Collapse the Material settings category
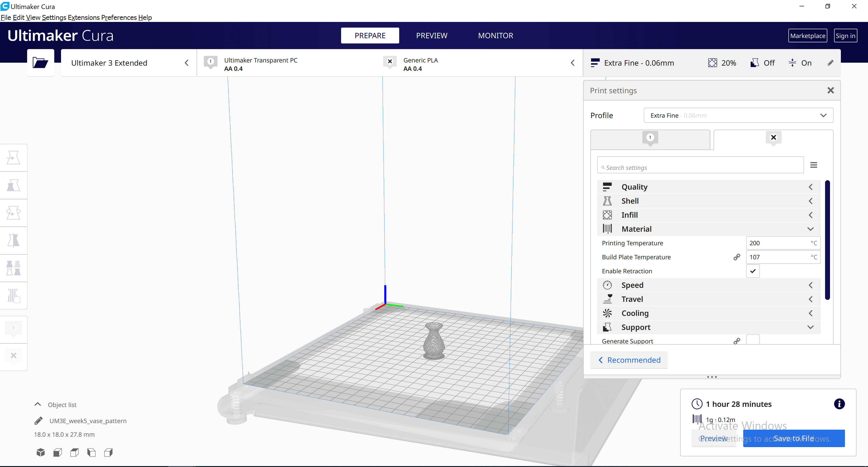 click(709, 229)
